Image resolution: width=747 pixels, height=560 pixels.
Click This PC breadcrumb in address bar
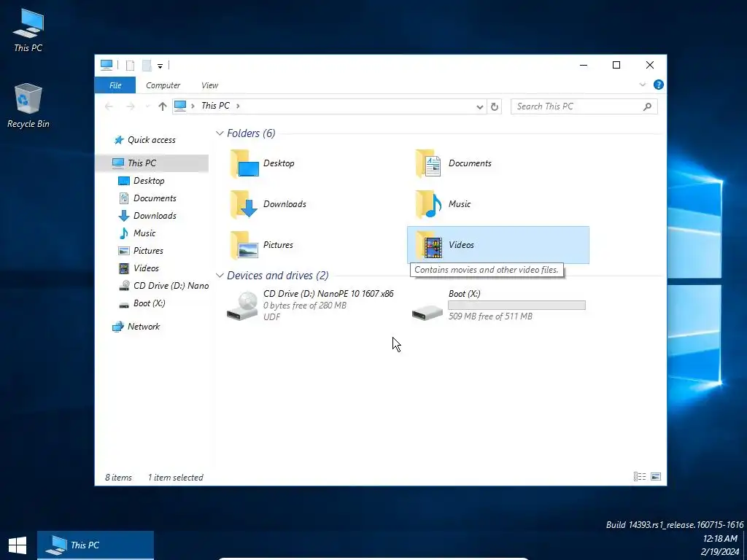pos(215,106)
